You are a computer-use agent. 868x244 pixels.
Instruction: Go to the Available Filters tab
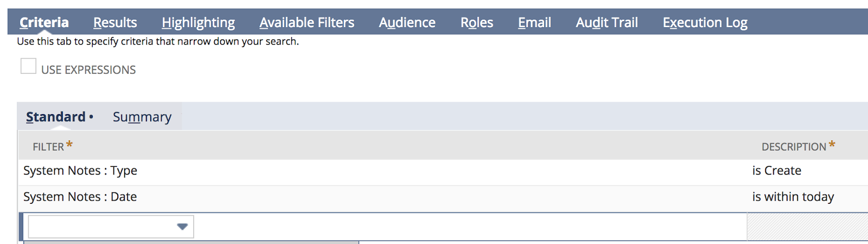[307, 22]
